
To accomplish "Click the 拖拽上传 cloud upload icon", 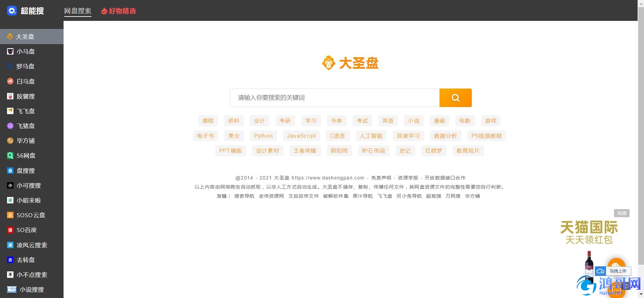I will [600, 271].
